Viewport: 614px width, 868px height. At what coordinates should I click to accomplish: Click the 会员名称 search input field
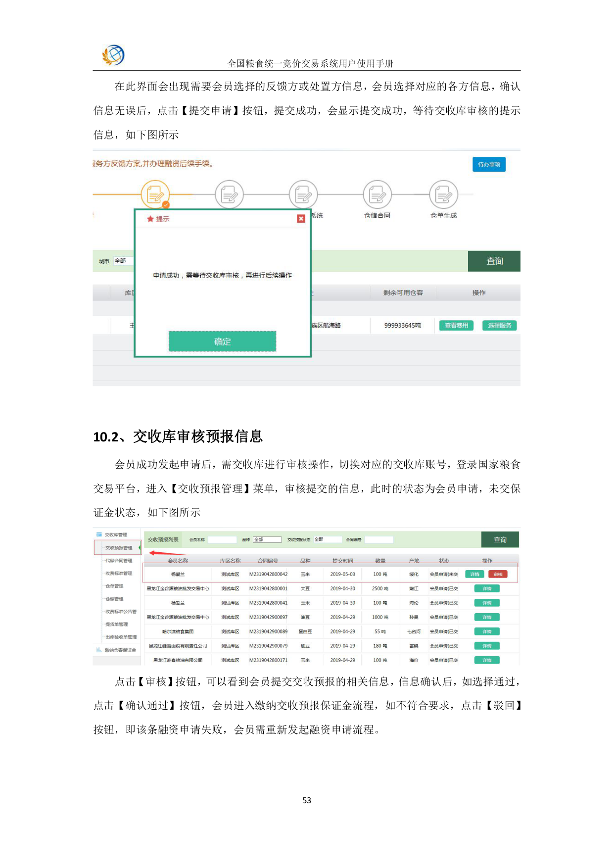222,540
